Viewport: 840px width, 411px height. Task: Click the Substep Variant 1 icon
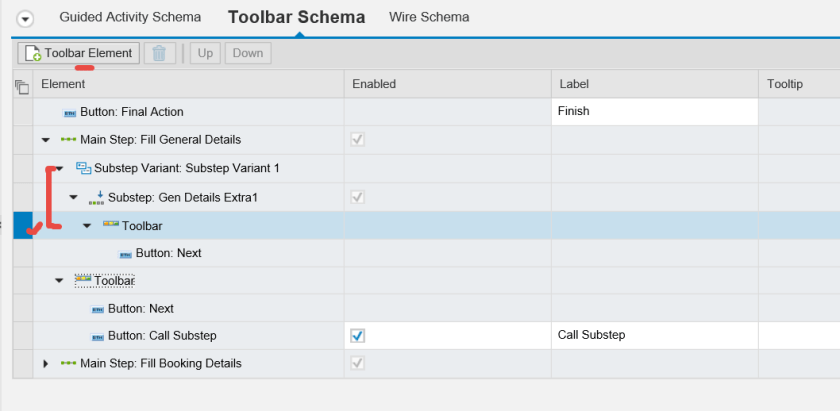tap(83, 168)
